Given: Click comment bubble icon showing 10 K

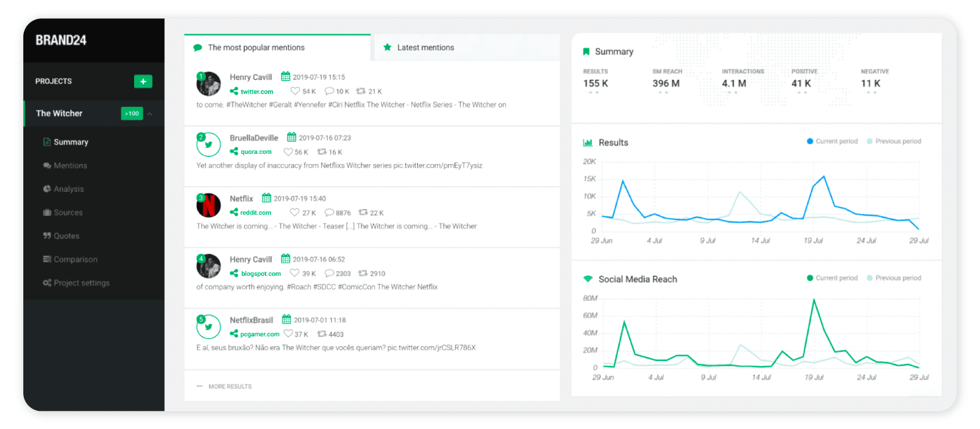Looking at the screenshot, I should (x=329, y=91).
